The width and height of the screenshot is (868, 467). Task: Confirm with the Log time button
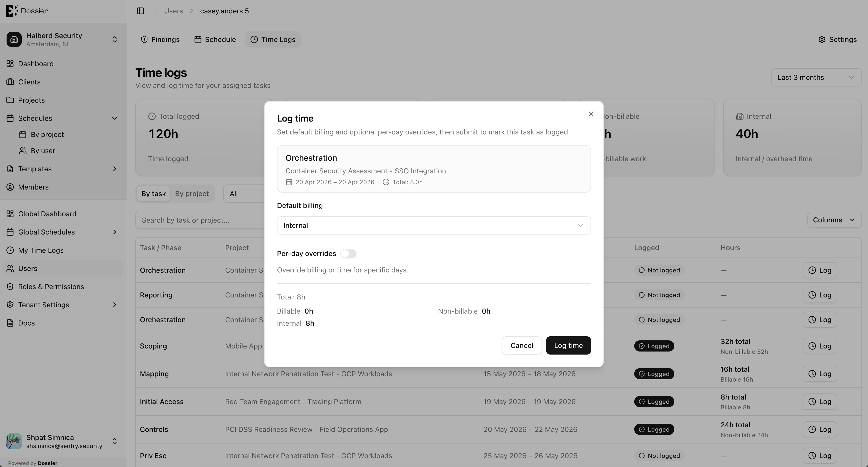pos(568,345)
